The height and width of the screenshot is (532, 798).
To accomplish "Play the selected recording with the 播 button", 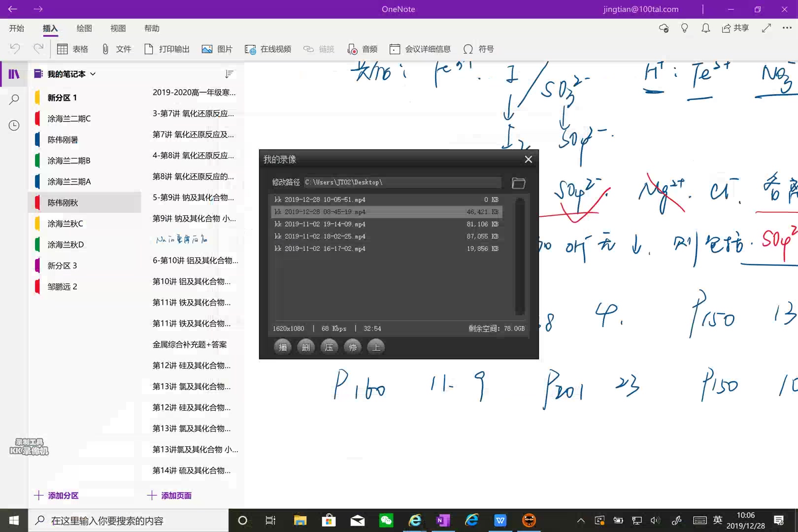I will [x=282, y=347].
